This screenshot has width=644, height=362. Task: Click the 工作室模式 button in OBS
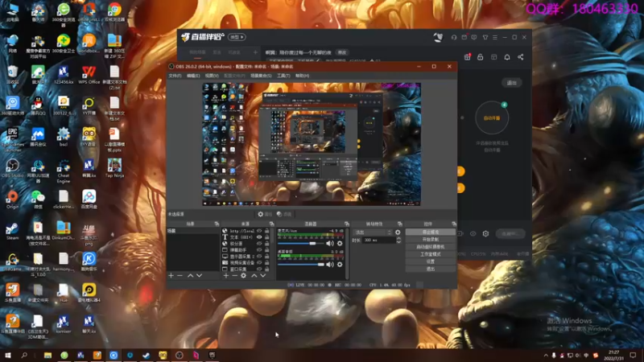[431, 254]
